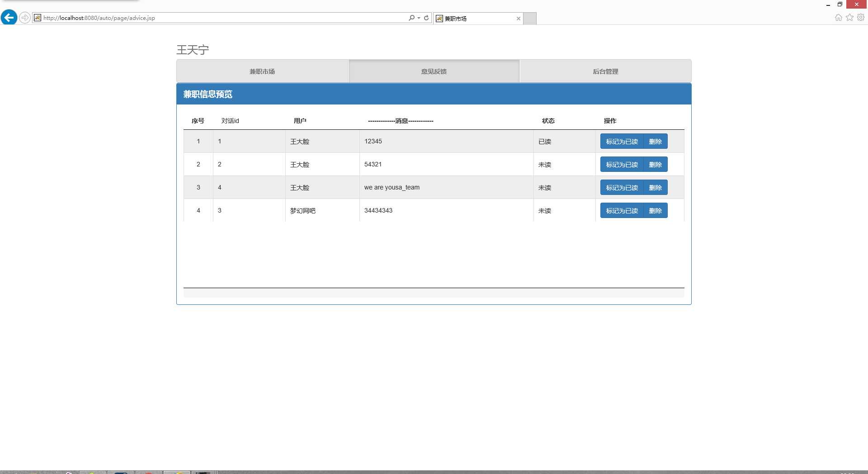This screenshot has width=868, height=474.
Task: Click the browser forward arrow button
Action: coord(25,18)
